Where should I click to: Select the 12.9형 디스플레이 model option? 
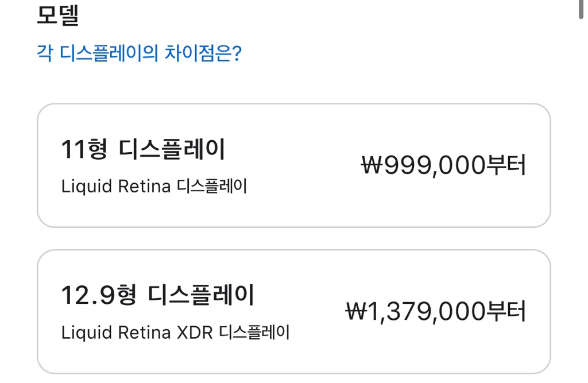(x=293, y=312)
